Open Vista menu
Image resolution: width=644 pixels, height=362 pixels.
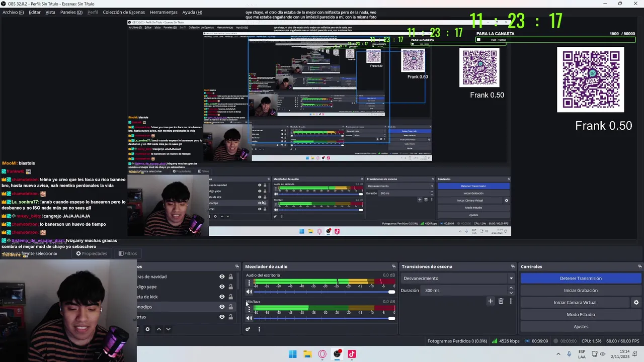coord(50,12)
